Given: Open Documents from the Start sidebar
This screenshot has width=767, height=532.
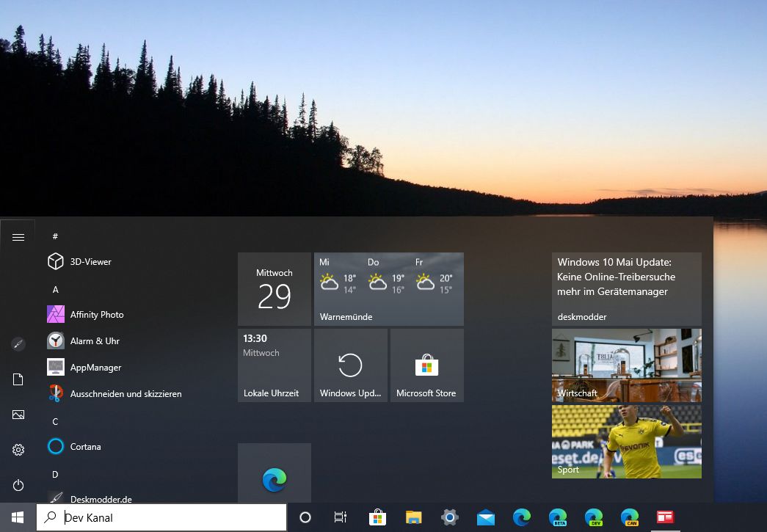Looking at the screenshot, I should click(x=18, y=379).
